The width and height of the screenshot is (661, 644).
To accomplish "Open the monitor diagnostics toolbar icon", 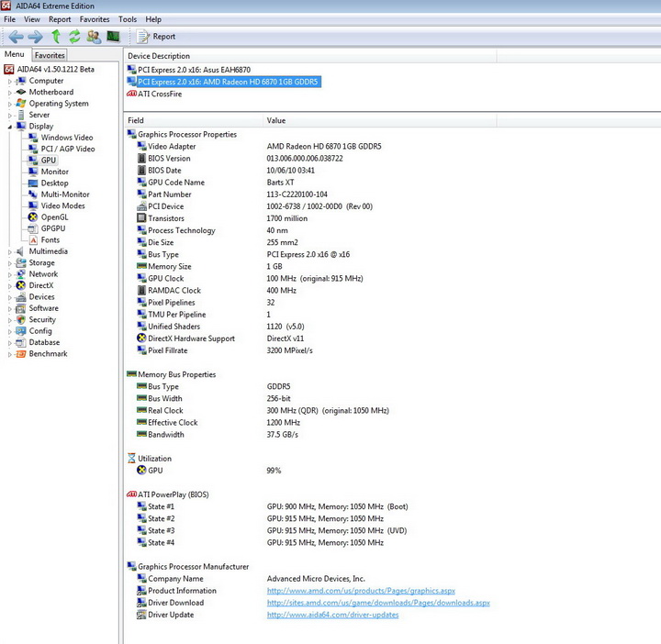I will [x=113, y=37].
